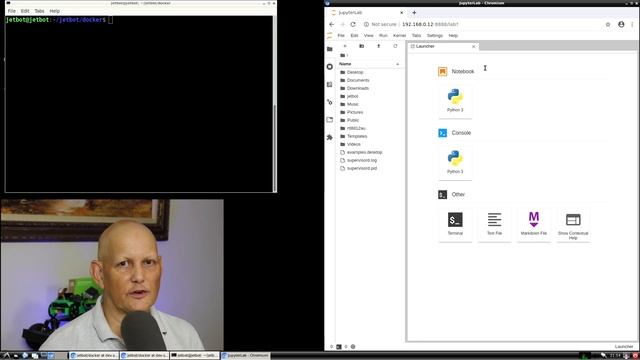This screenshot has height=360, width=640.
Task: Open the running kernels sidebar panel
Action: point(330,67)
